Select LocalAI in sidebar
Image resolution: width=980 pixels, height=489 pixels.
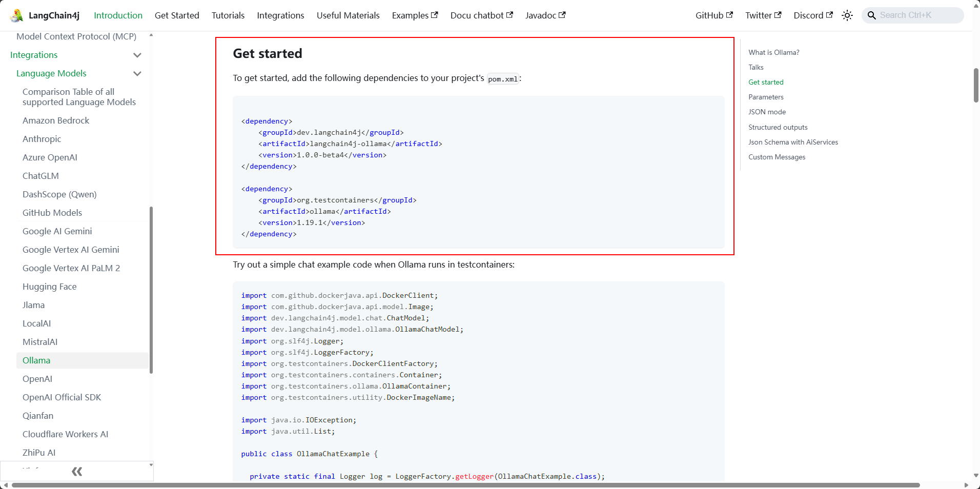36,323
